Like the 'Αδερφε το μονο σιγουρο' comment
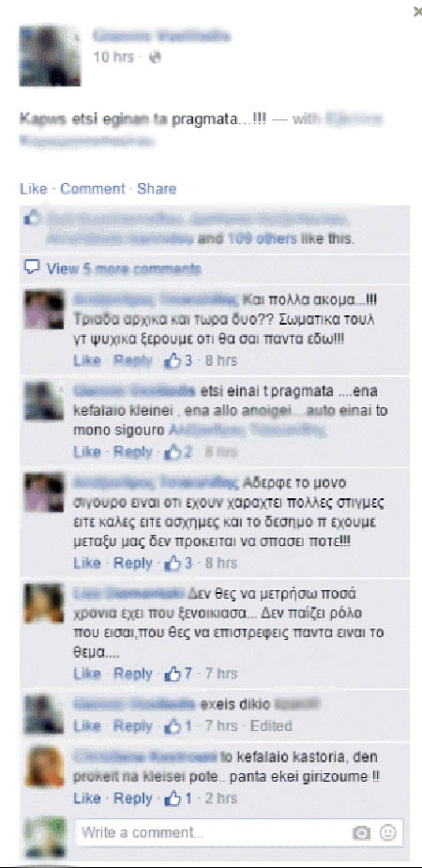Image resolution: width=422 pixels, height=868 pixels. [x=87, y=563]
